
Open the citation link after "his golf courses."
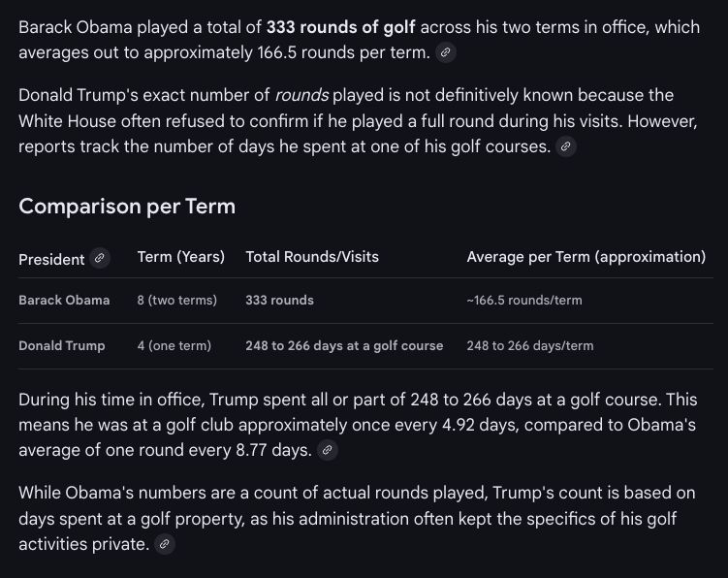tap(567, 147)
